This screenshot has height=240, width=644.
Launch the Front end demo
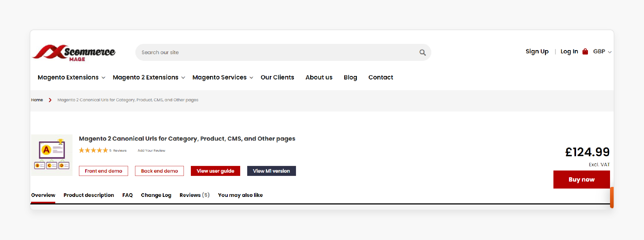[104, 171]
